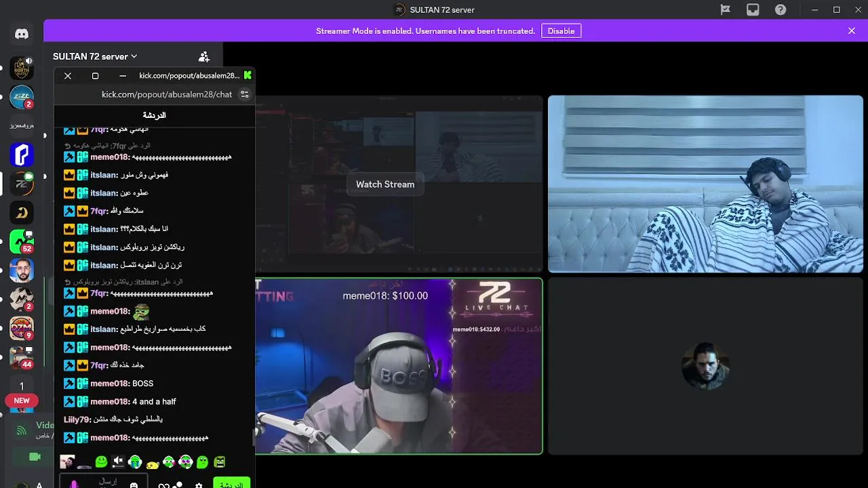868x488 pixels.
Task: Click Watch Stream button
Action: (x=385, y=184)
